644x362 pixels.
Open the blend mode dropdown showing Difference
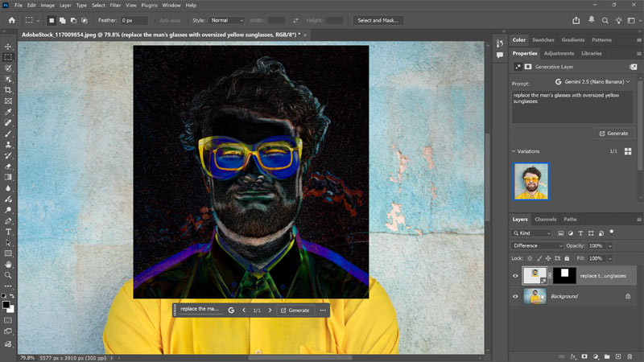pos(537,245)
